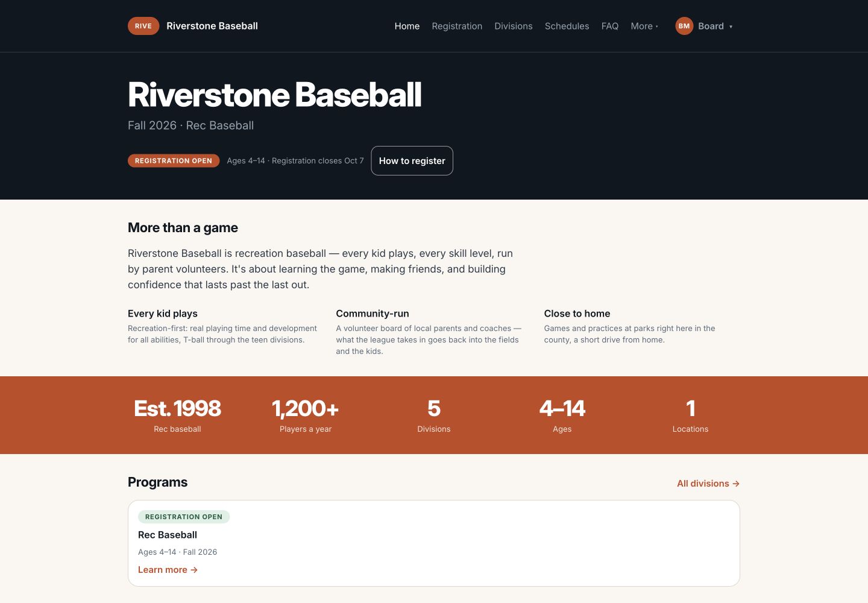The width and height of the screenshot is (868, 603).
Task: Click the How to register button
Action: (x=412, y=161)
